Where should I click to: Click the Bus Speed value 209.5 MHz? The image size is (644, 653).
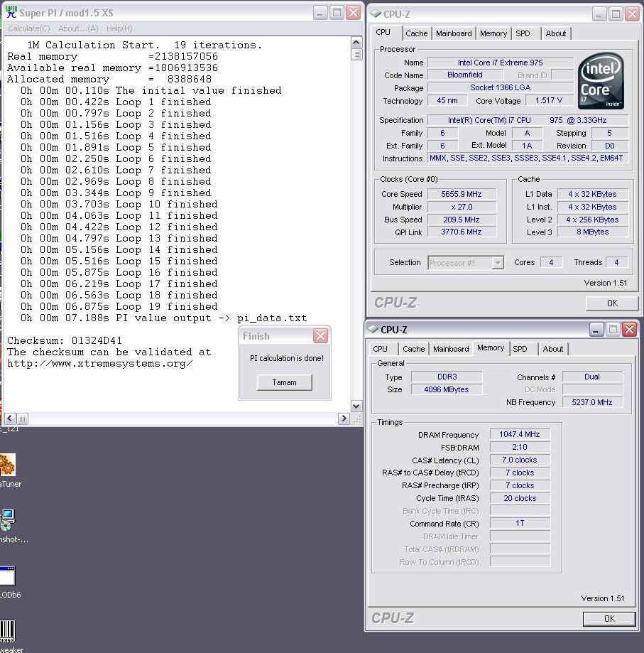click(462, 220)
